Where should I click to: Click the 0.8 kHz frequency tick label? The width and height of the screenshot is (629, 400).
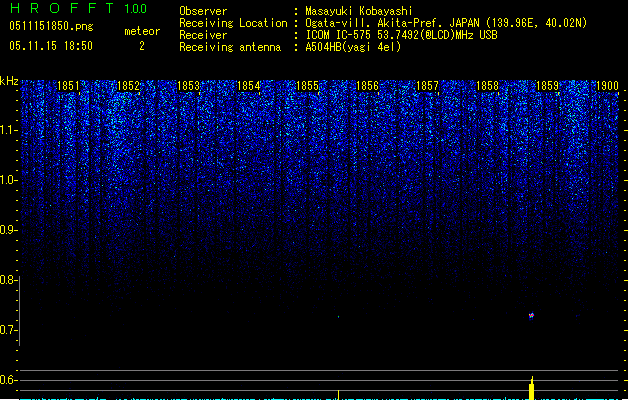[8, 280]
